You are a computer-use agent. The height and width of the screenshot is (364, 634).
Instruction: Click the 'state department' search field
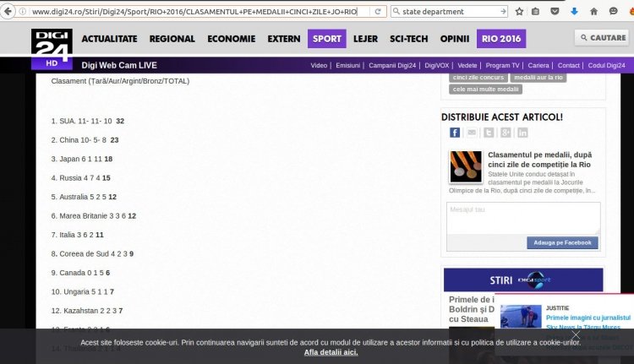point(450,11)
